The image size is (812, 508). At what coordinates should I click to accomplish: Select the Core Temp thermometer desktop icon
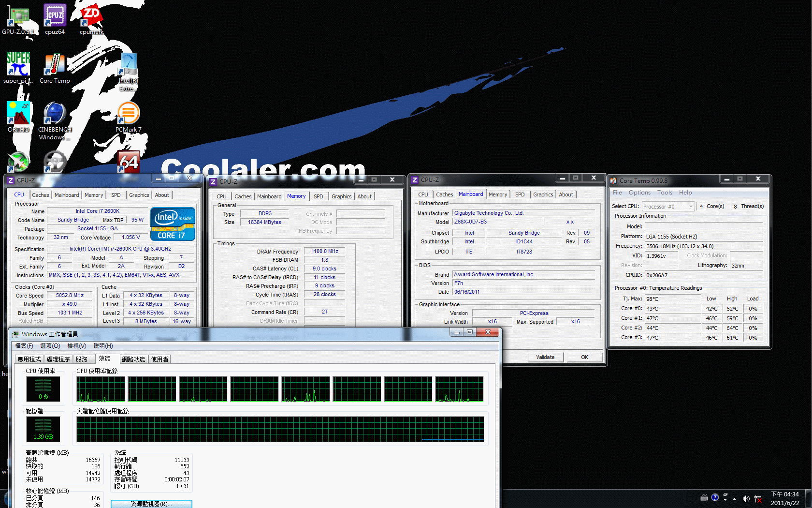pyautogui.click(x=55, y=68)
